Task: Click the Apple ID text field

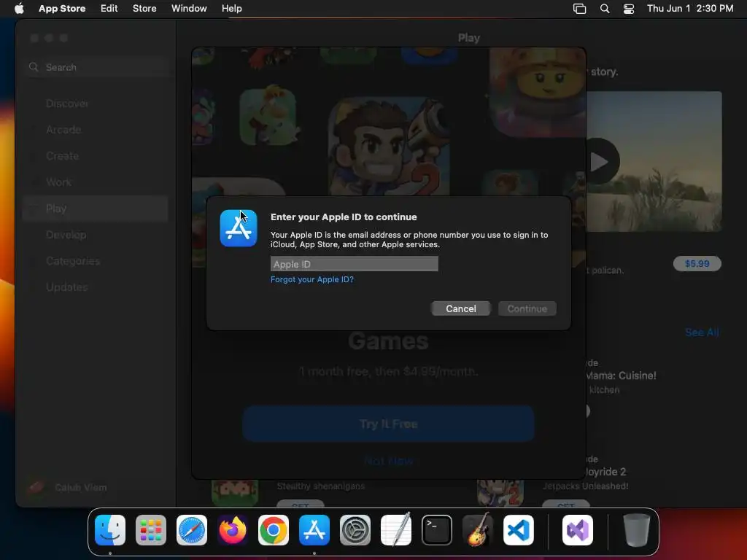Action: click(355, 264)
